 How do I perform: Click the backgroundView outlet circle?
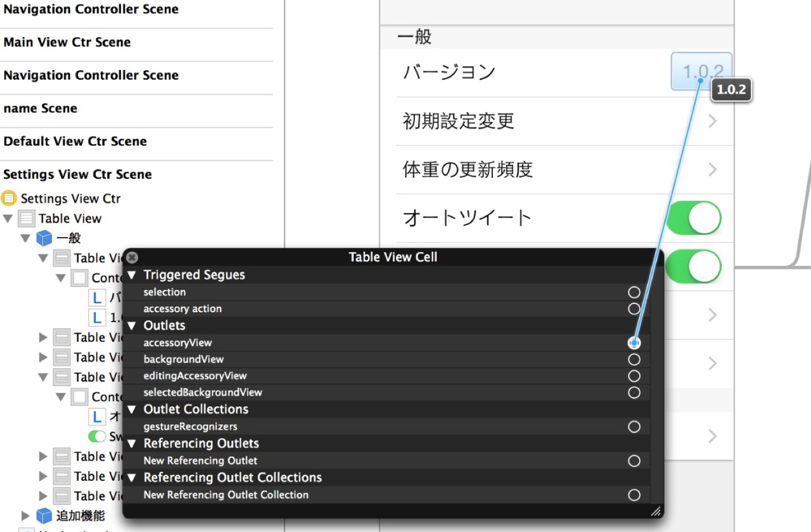[634, 359]
